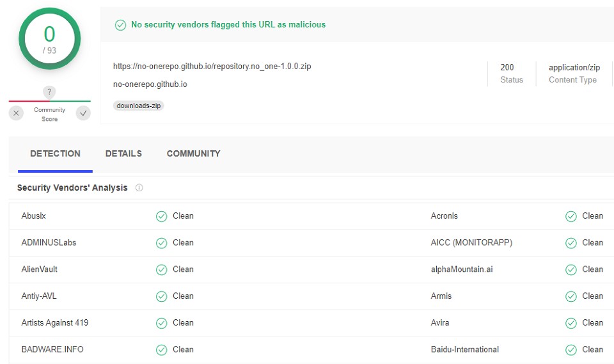Click the Clean result text for Avira
Viewport: 614px width, 364px height.
(x=592, y=322)
